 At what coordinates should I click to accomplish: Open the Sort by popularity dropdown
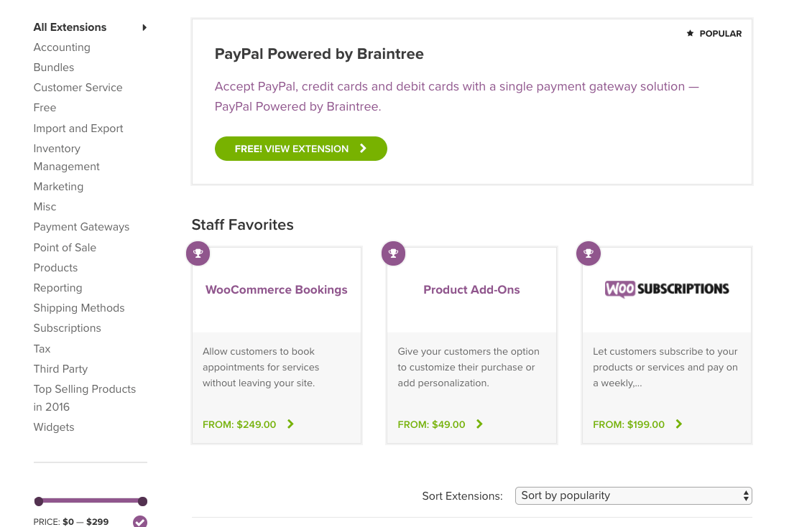tap(633, 495)
